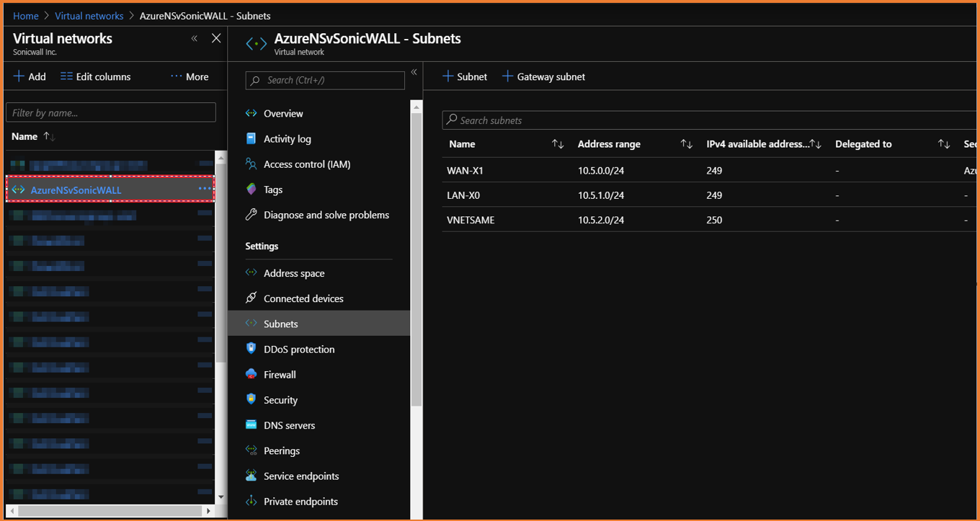Click the Service endpoints icon
Image resolution: width=980 pixels, height=521 pixels.
click(x=251, y=476)
